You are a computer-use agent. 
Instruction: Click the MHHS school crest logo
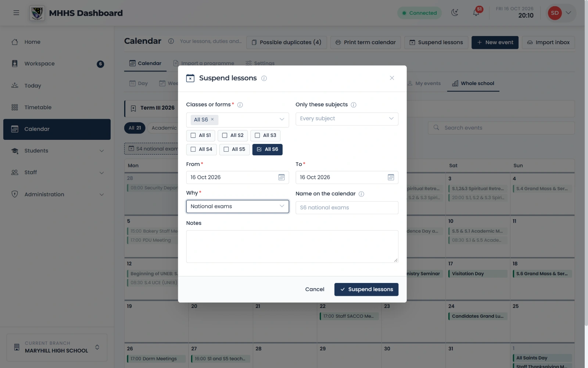pos(37,13)
